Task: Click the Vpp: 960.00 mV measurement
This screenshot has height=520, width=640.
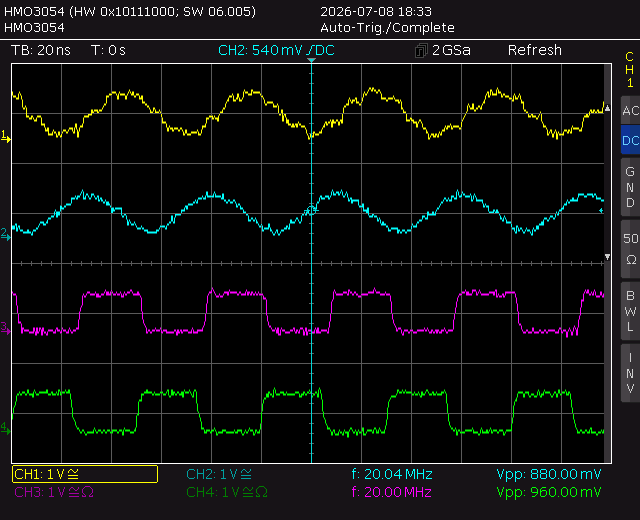Action: [x=549, y=492]
